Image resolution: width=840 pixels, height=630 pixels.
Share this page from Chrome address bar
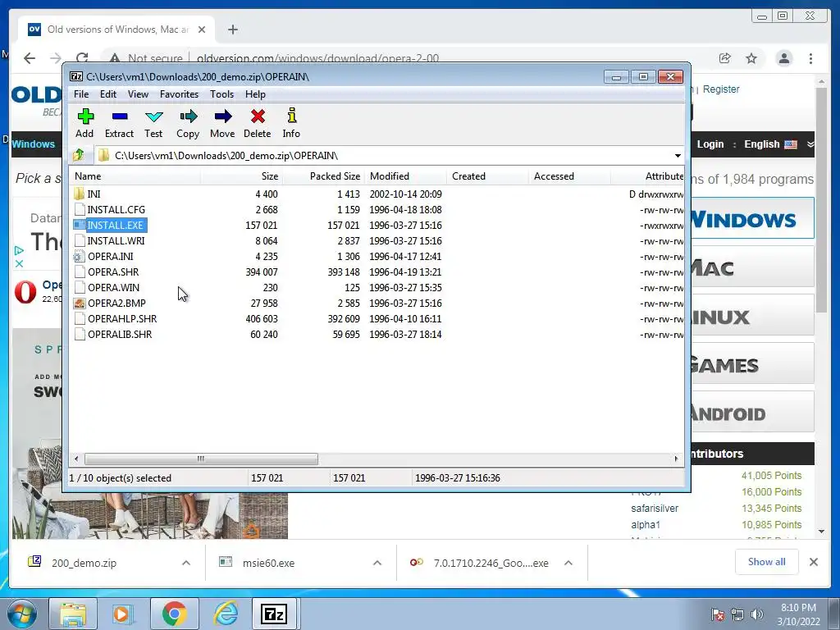(725, 58)
